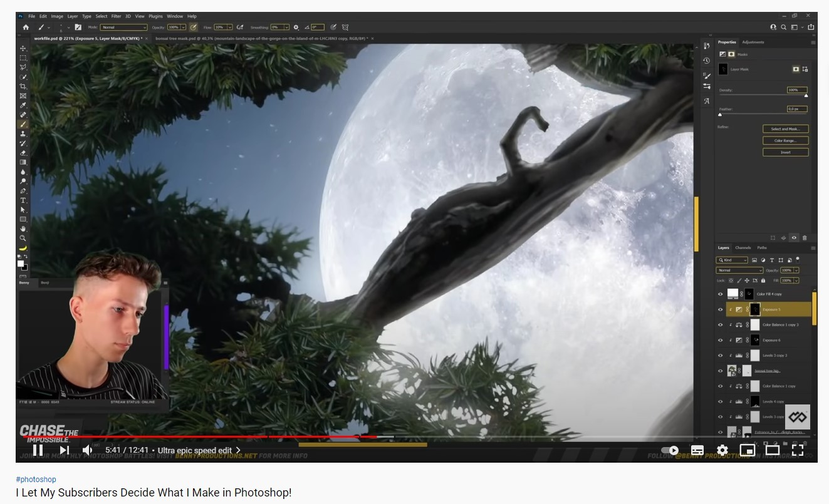Hide the bonsai tree big layer
The image size is (829, 504).
click(720, 371)
